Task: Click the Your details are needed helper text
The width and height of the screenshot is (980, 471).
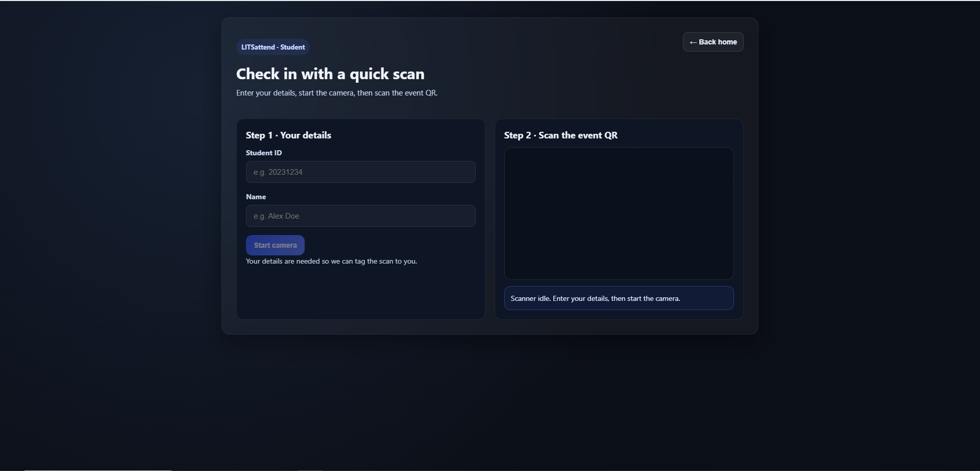Action: point(331,261)
